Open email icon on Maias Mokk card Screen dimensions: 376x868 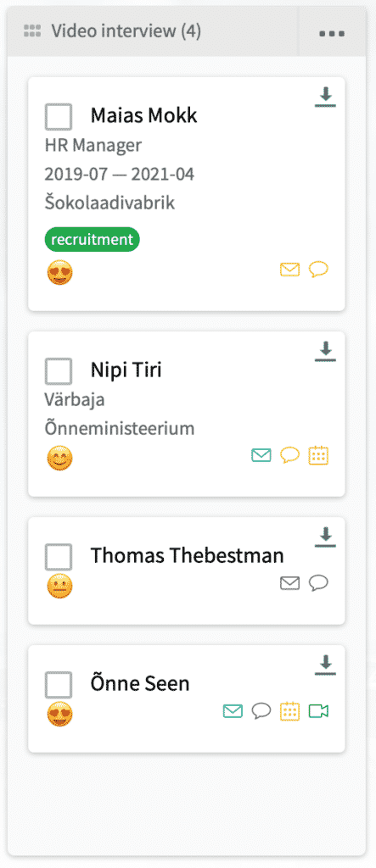point(289,270)
